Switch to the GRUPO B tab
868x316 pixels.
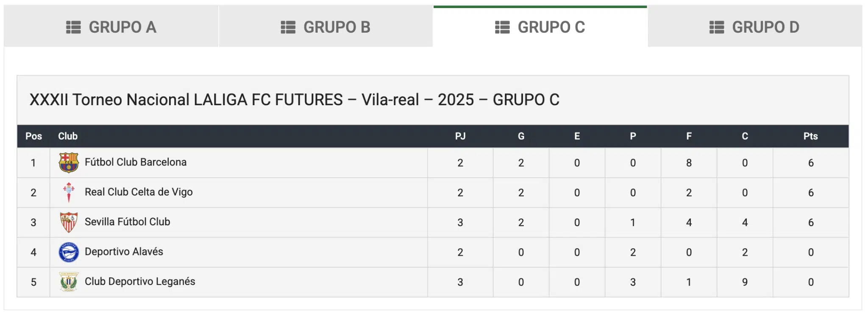click(x=325, y=26)
